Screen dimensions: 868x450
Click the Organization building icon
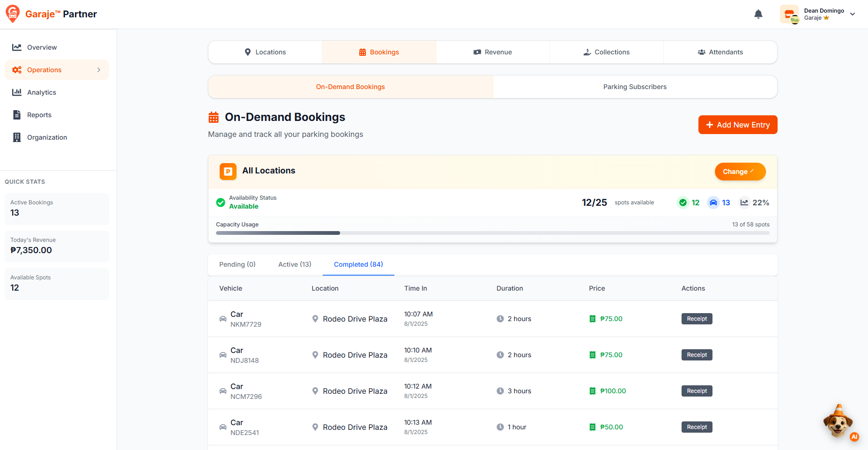(x=17, y=137)
